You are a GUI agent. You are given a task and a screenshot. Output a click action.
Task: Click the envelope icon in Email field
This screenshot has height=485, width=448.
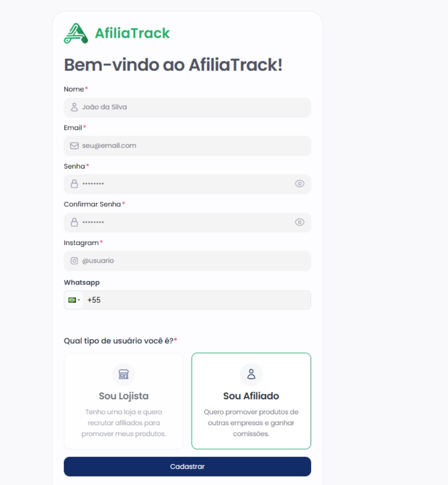pyautogui.click(x=74, y=146)
